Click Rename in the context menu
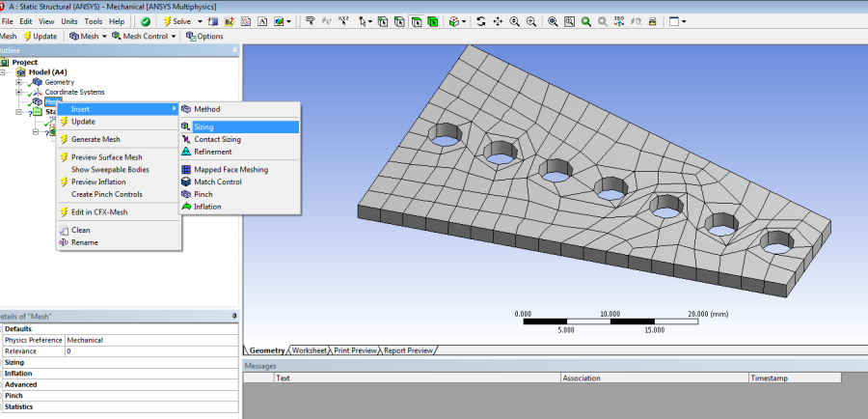 click(x=119, y=242)
